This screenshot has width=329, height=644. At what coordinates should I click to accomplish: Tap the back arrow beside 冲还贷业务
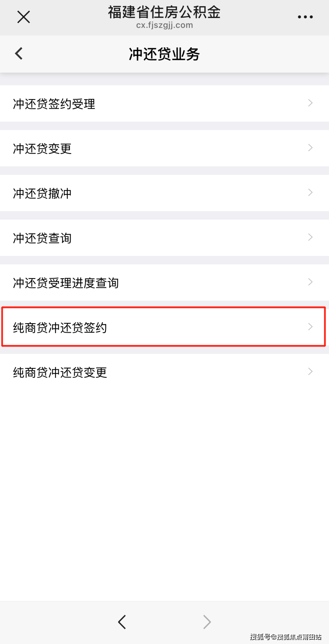(19, 54)
